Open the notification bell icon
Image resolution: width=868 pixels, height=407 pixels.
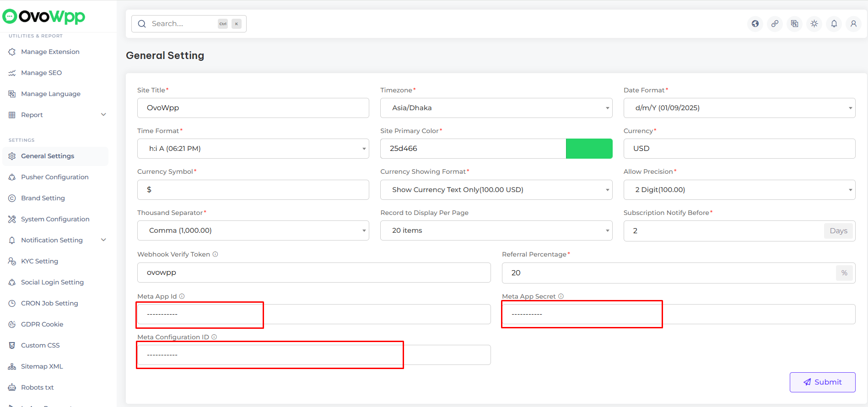[834, 24]
